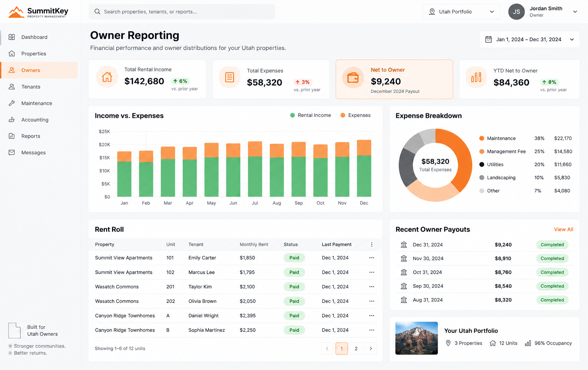Click the Utilities color dot in legend
Screen dimensions: 588x370
(x=481, y=164)
